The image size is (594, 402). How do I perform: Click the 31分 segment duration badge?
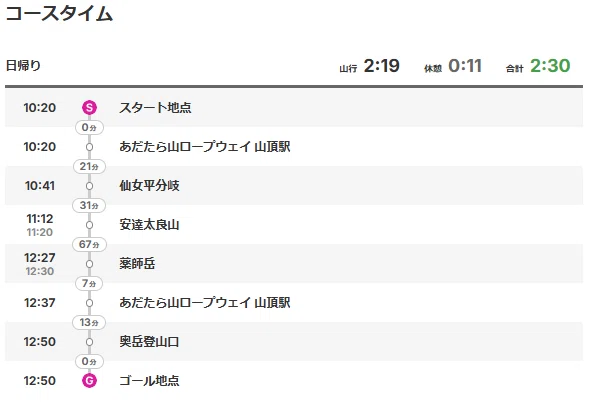(x=89, y=205)
